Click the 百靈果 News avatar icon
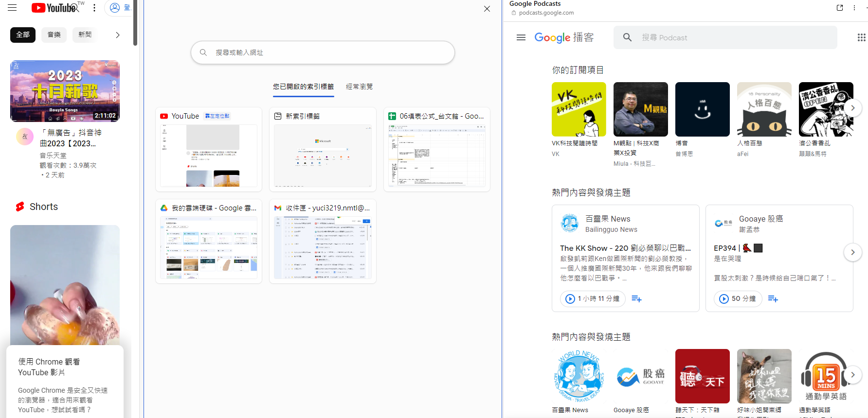The width and height of the screenshot is (868, 418). tap(569, 224)
